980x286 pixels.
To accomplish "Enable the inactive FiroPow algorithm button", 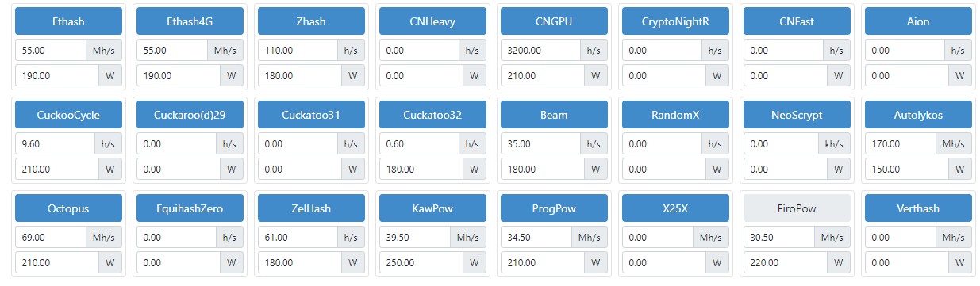I will 797,208.
